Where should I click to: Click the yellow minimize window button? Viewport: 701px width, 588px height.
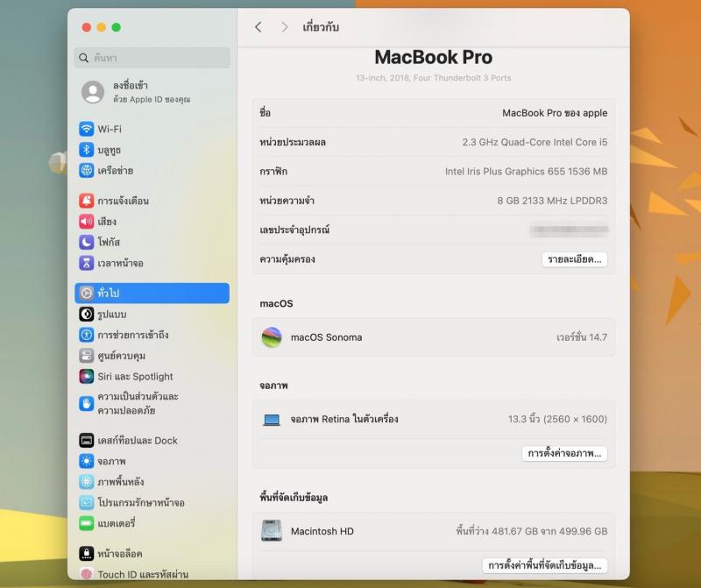[x=102, y=27]
